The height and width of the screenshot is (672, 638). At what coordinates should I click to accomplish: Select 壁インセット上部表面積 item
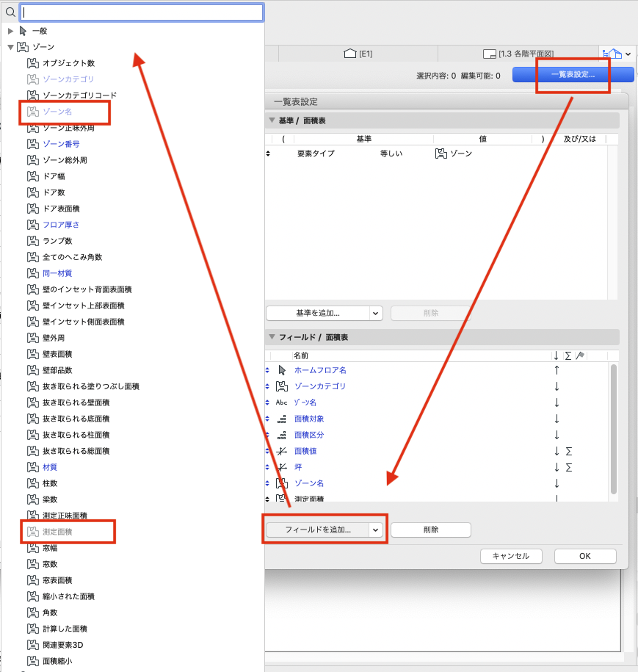click(x=84, y=306)
